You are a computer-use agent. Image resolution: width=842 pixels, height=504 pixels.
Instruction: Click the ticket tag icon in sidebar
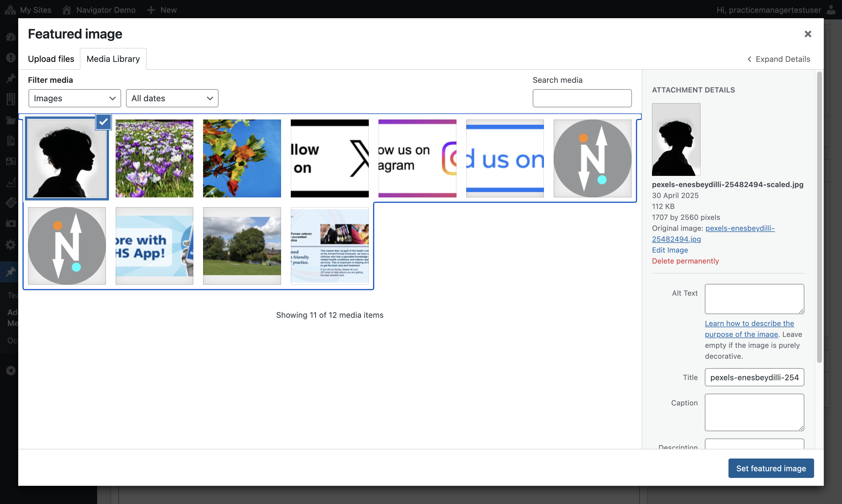click(11, 203)
